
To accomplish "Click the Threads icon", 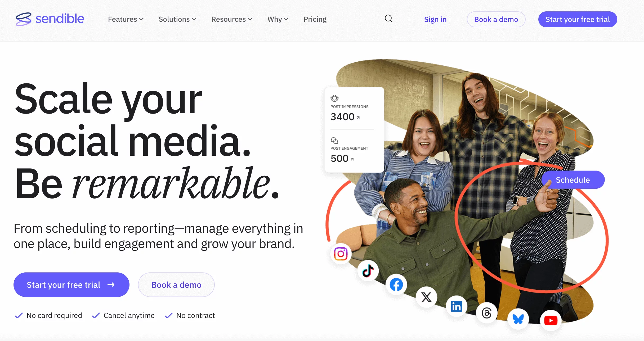I will tap(487, 313).
